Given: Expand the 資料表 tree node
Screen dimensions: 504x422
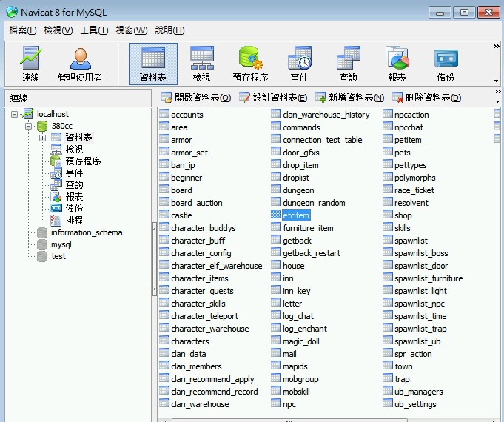Looking at the screenshot, I should click(x=42, y=138).
